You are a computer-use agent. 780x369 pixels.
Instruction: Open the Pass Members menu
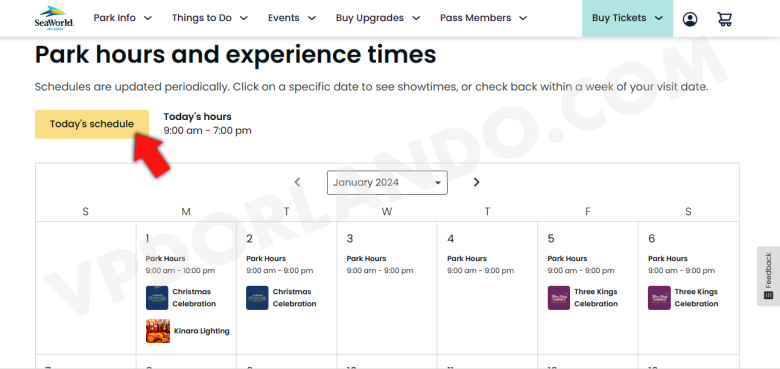point(483,18)
